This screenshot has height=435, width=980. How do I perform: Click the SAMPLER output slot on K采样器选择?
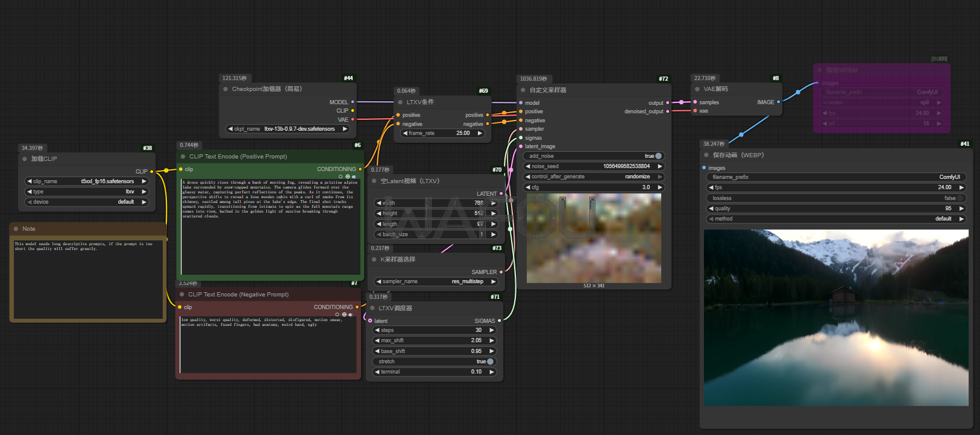pos(501,272)
